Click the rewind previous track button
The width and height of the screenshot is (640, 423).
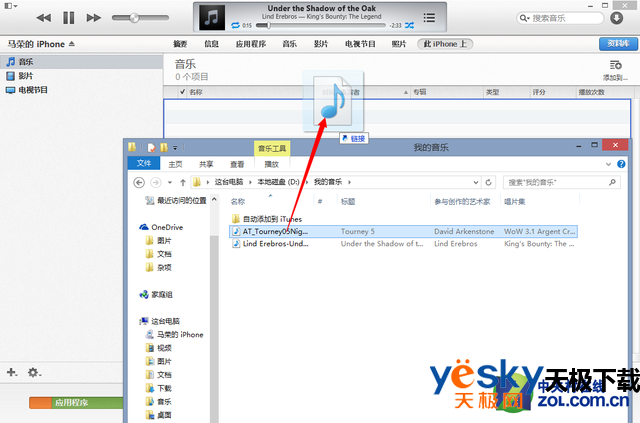pos(44,18)
